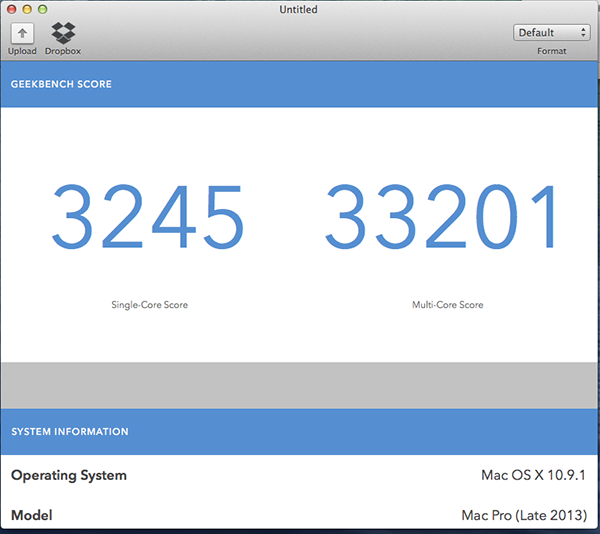Click the Upload arrow icon
Screen dimensions: 600x534
click(22, 33)
